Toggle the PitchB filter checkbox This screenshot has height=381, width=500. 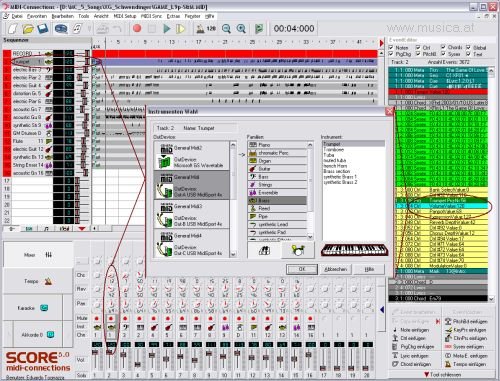click(x=418, y=54)
